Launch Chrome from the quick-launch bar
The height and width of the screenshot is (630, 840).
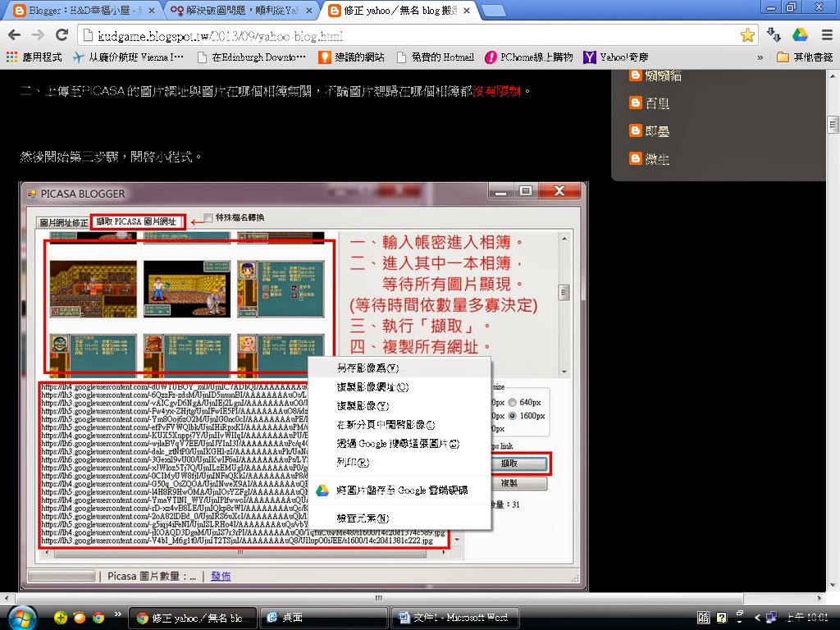click(98, 618)
